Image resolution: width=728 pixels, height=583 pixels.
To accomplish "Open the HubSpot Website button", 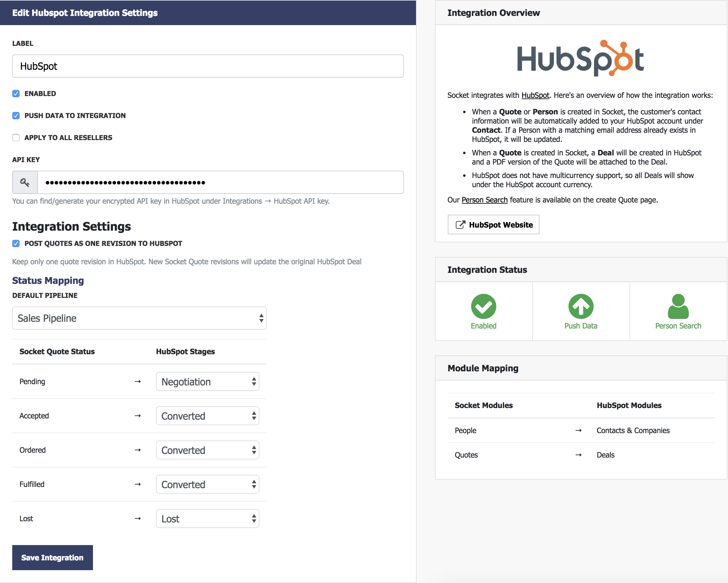I will 493,225.
